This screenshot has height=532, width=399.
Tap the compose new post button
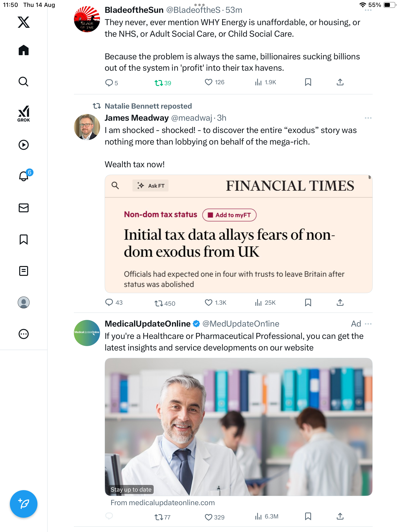click(x=24, y=504)
